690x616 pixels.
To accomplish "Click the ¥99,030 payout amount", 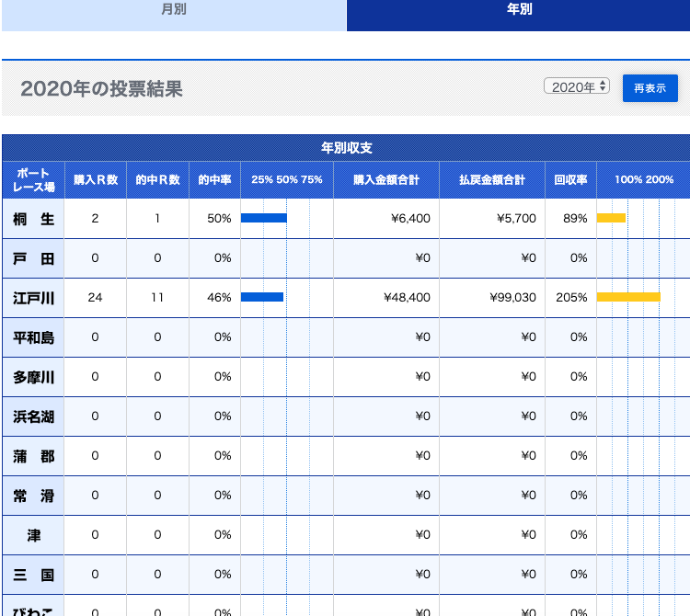I will (512, 298).
